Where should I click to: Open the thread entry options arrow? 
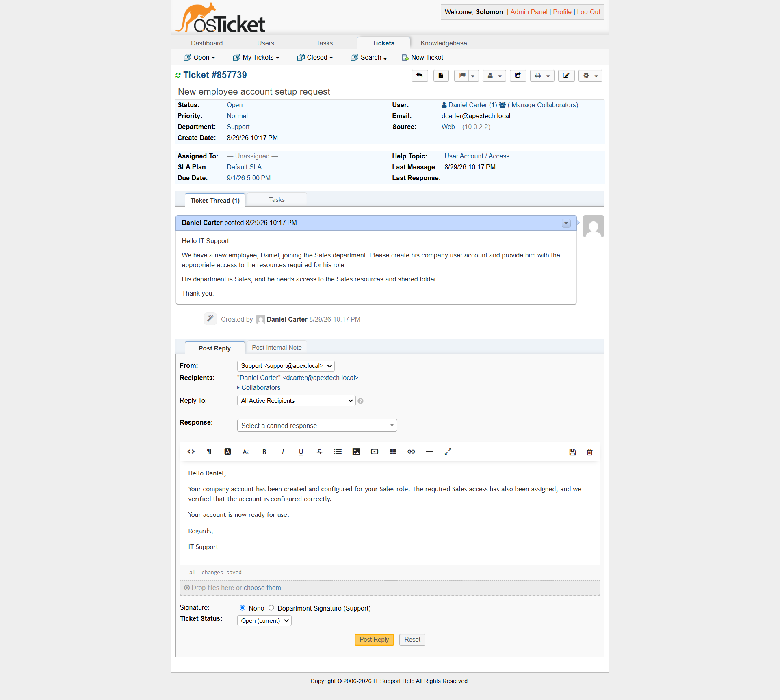[566, 223]
